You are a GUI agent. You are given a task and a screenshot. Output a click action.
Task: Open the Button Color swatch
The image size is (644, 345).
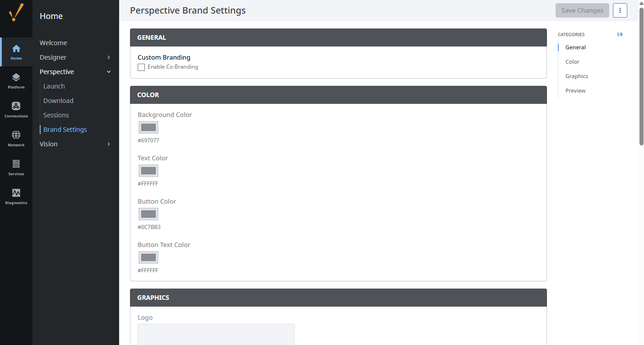(x=148, y=214)
